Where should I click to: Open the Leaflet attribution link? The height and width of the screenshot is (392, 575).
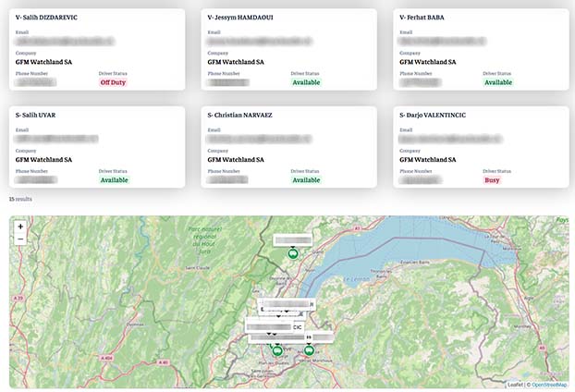click(515, 385)
